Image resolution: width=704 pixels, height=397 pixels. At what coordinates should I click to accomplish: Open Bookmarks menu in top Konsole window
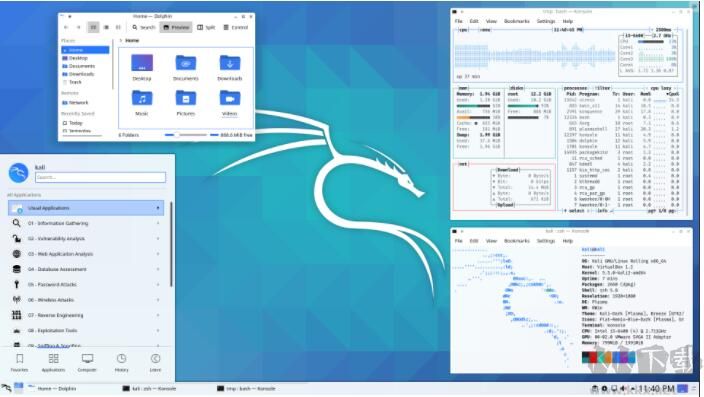(517, 21)
